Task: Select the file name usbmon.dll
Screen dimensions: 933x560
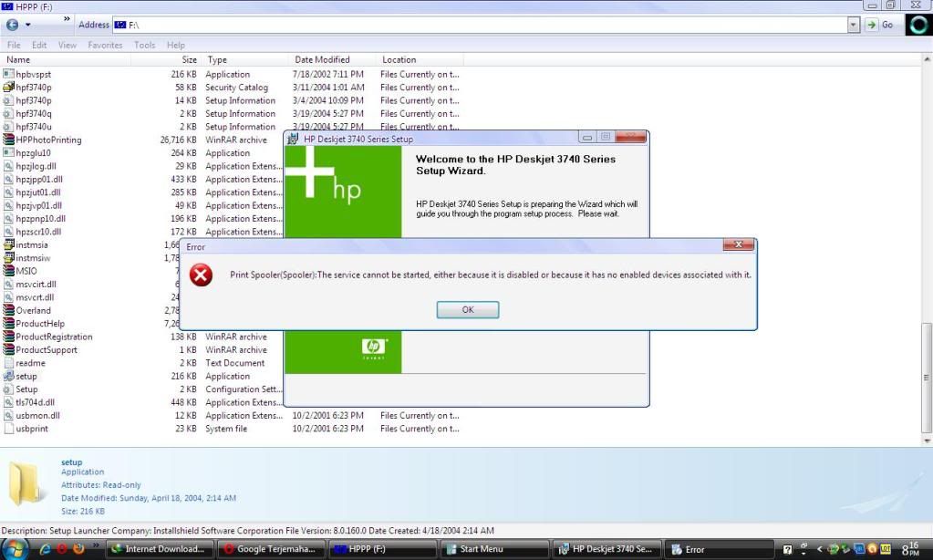Action: coord(37,415)
